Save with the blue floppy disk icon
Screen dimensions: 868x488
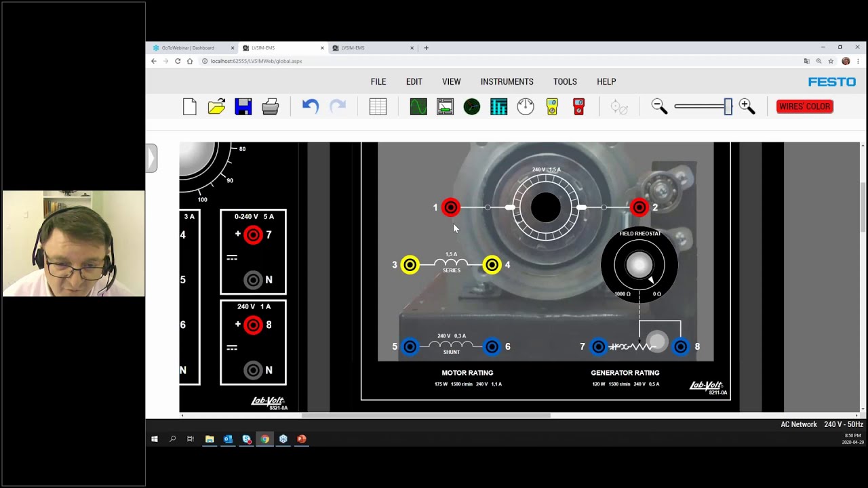coord(243,106)
